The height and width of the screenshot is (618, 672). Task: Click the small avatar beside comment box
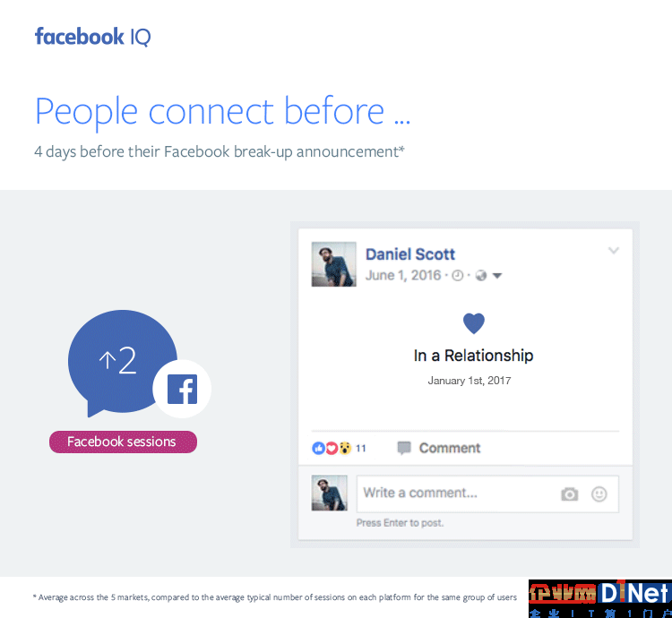click(x=329, y=493)
